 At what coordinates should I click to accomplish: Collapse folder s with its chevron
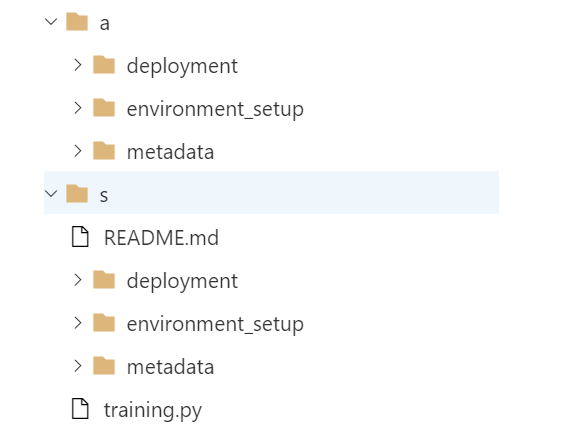51,193
